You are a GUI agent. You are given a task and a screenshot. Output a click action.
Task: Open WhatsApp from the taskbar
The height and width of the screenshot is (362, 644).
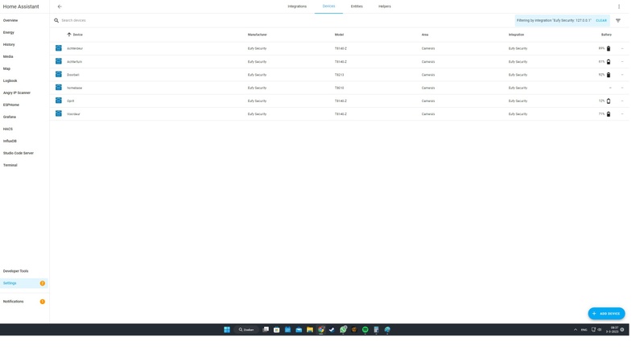point(343,330)
